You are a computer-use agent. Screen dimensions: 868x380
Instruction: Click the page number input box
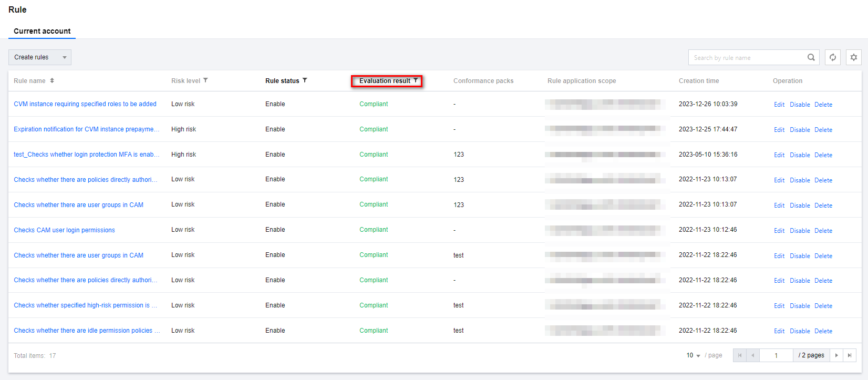(x=776, y=355)
